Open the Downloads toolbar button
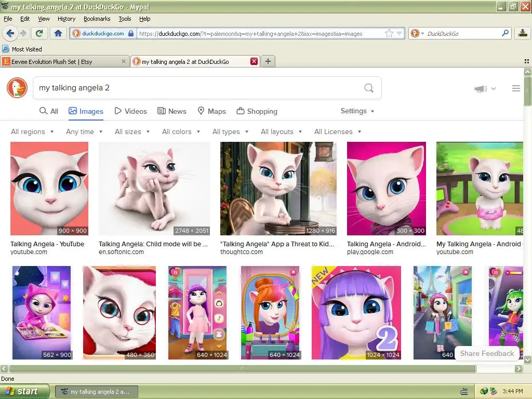Image resolution: width=532 pixels, height=399 pixels. [x=523, y=33]
